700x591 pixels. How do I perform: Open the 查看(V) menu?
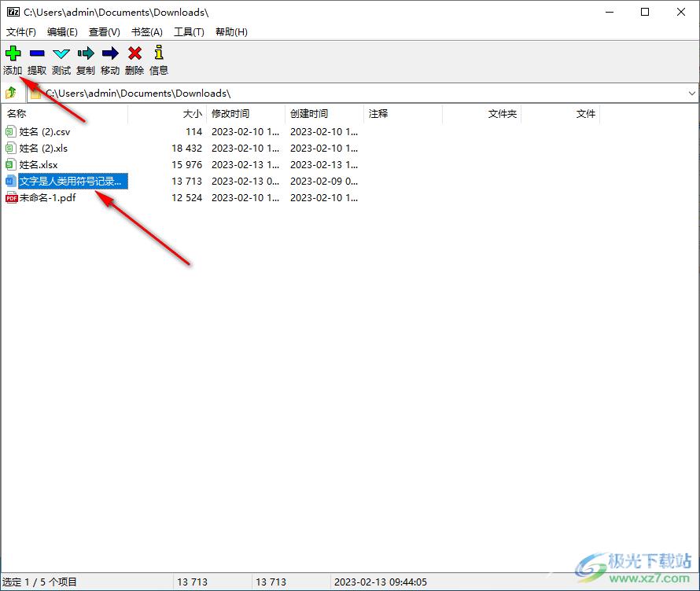pyautogui.click(x=105, y=31)
